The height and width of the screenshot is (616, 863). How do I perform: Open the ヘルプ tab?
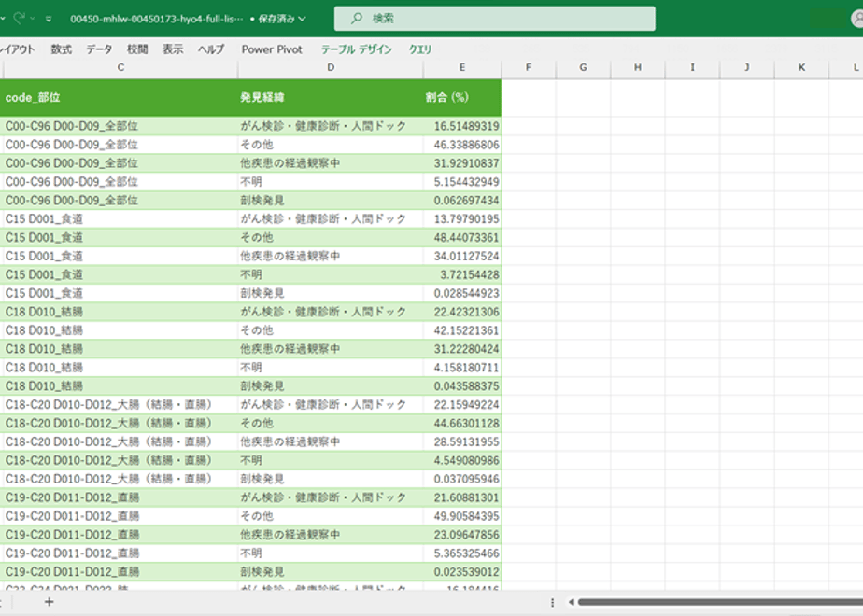[x=211, y=49]
